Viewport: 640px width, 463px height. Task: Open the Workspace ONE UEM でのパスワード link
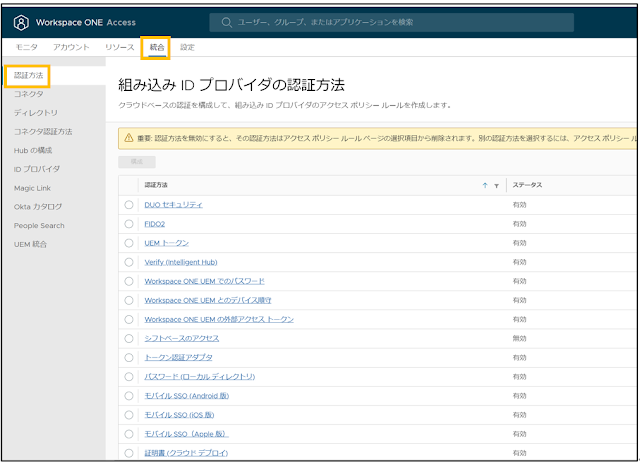[x=204, y=281]
